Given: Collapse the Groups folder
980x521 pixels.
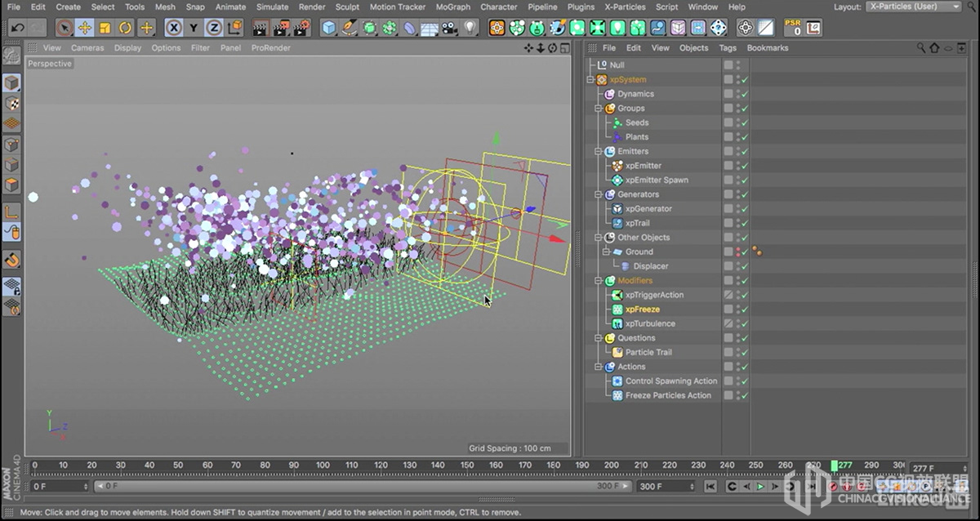Looking at the screenshot, I should coord(598,109).
